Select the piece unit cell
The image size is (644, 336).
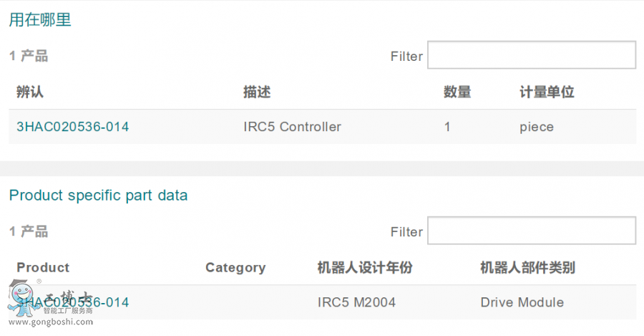537,127
